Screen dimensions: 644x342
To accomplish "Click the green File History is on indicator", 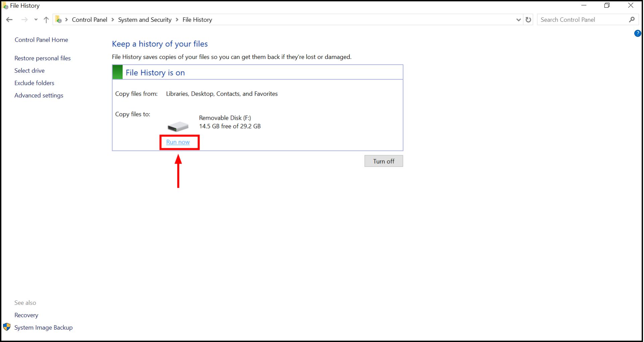I will pos(117,72).
